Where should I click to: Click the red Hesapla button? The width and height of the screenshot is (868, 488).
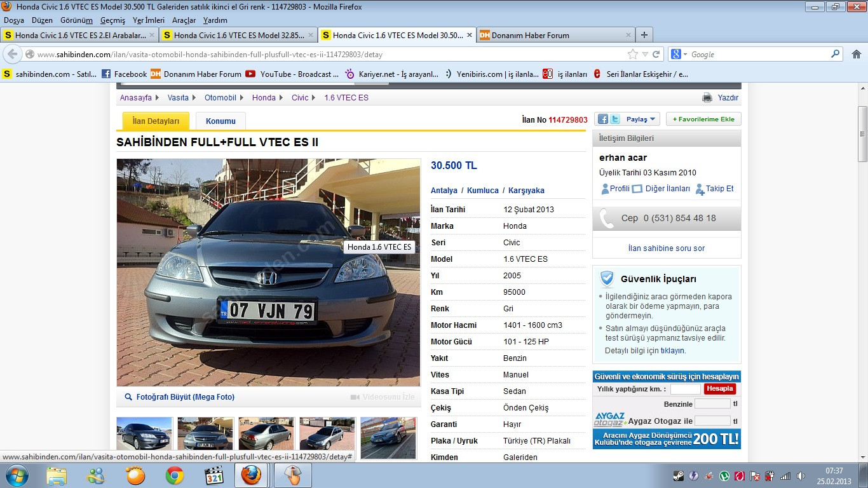720,389
